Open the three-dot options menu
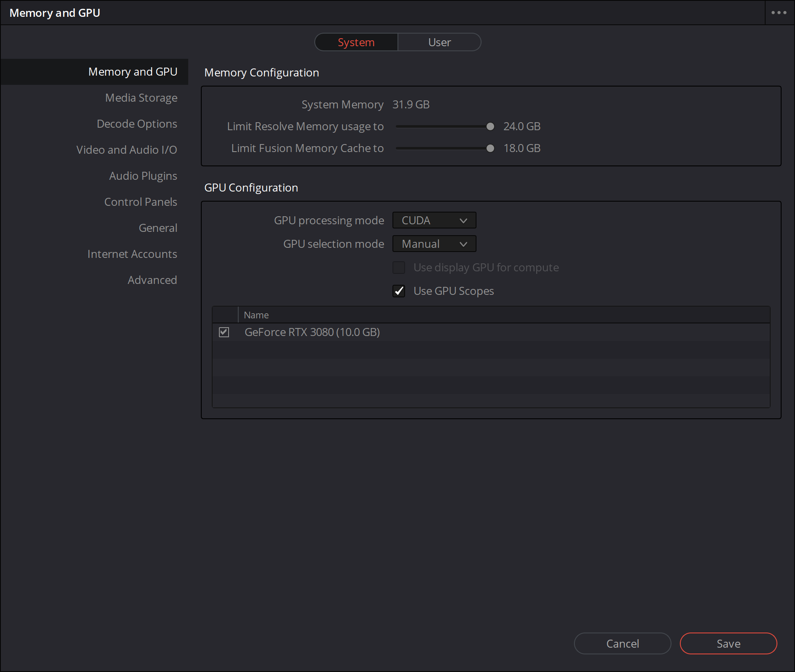 (x=779, y=13)
